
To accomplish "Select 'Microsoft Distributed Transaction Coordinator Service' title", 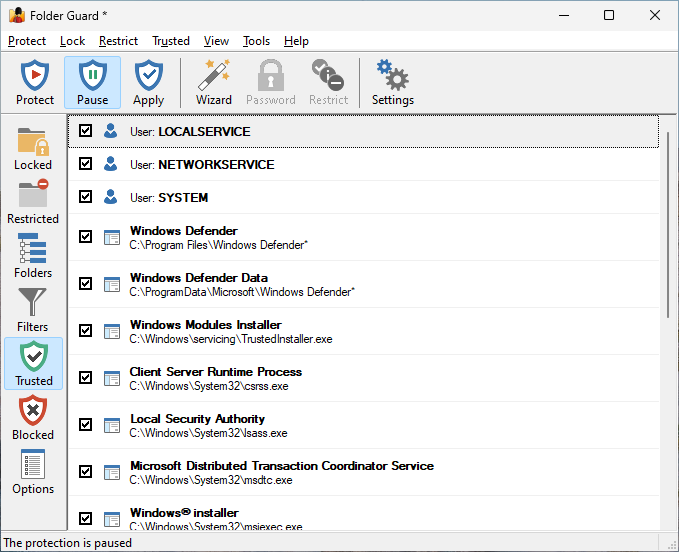I will pos(282,466).
